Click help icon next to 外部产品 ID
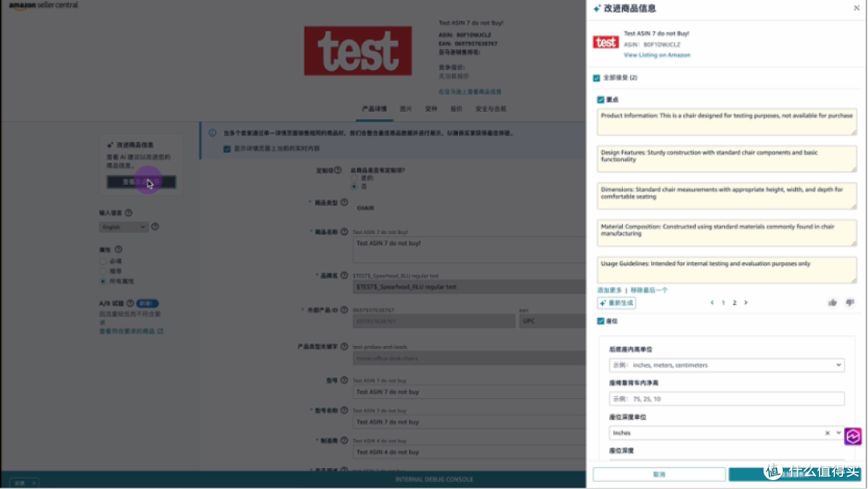The height and width of the screenshot is (489, 868). click(344, 310)
